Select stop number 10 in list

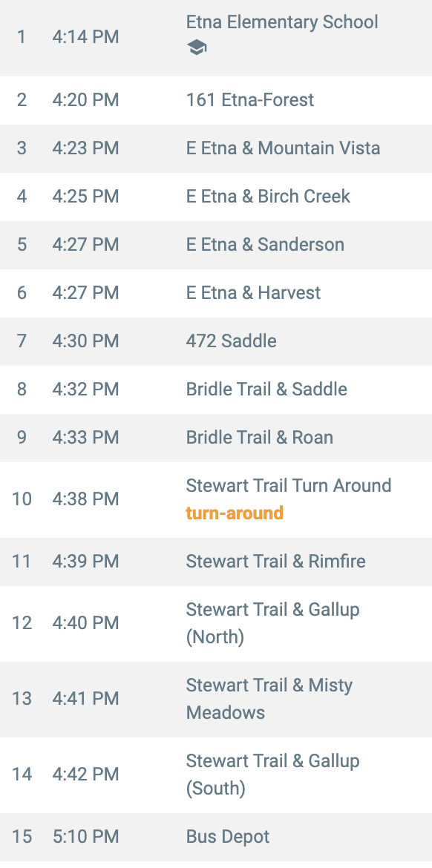[22, 499]
